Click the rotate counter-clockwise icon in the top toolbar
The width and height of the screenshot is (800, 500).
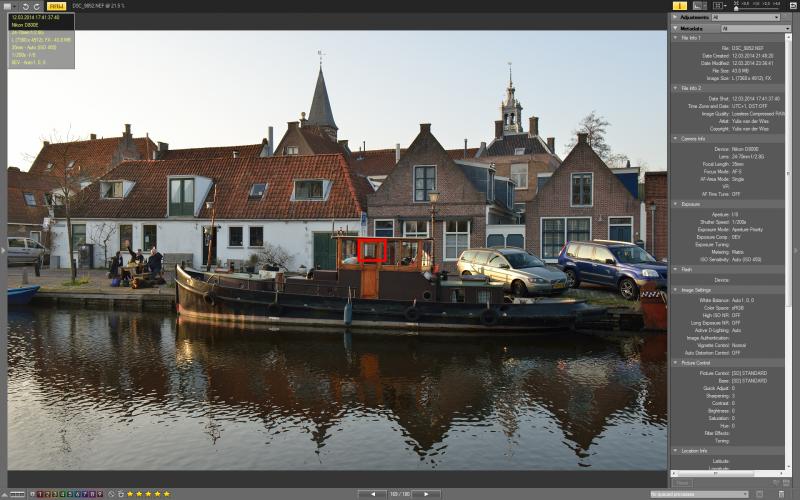(26, 6)
